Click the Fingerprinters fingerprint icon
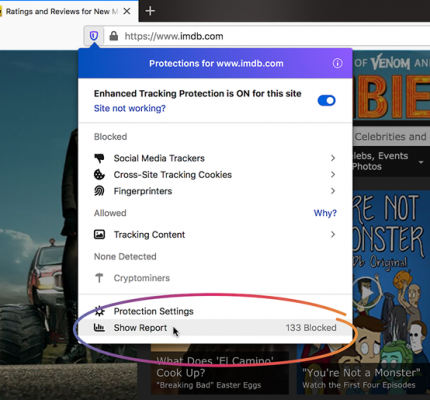 point(99,191)
